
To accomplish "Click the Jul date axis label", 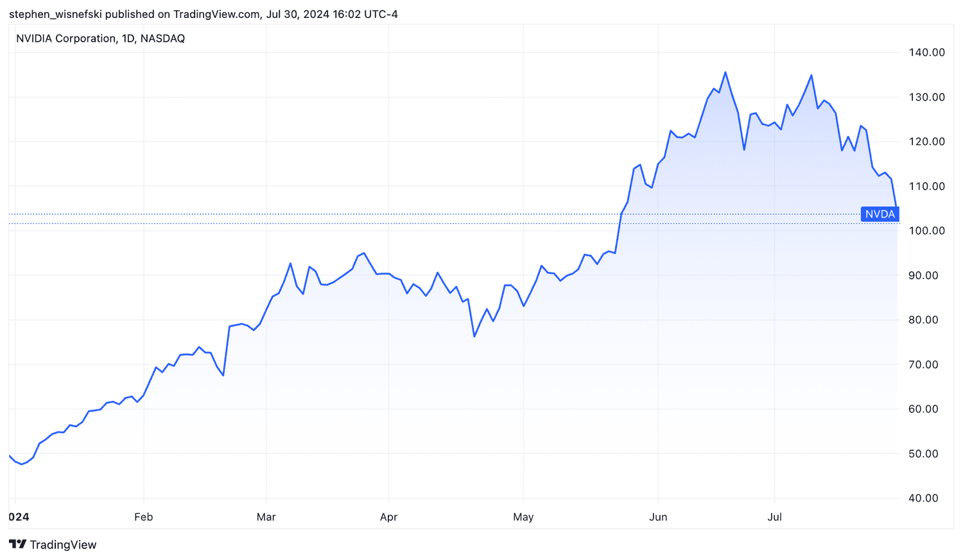I will 775,517.
